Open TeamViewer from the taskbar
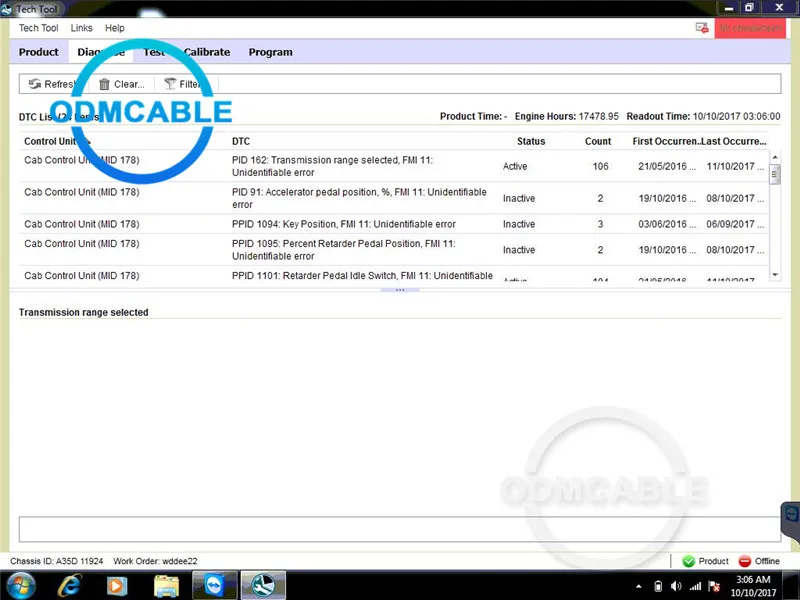800x600 pixels. click(215, 585)
